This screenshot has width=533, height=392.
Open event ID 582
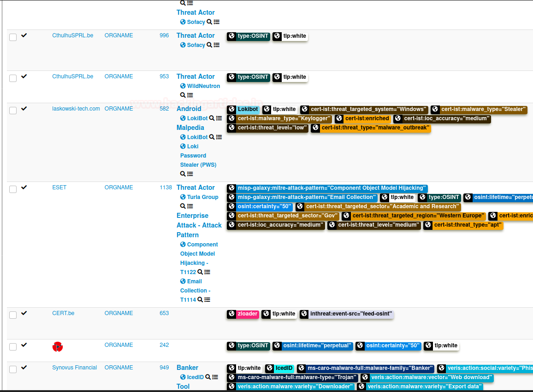(x=164, y=109)
